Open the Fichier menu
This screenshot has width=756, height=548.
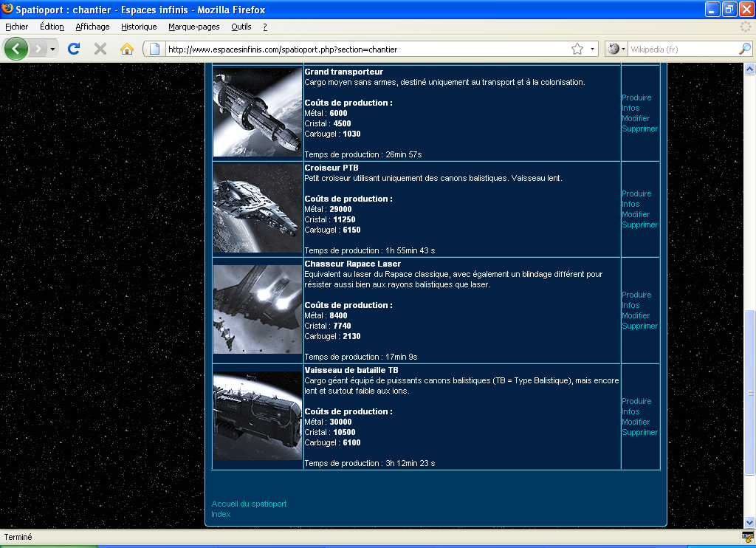coord(17,27)
